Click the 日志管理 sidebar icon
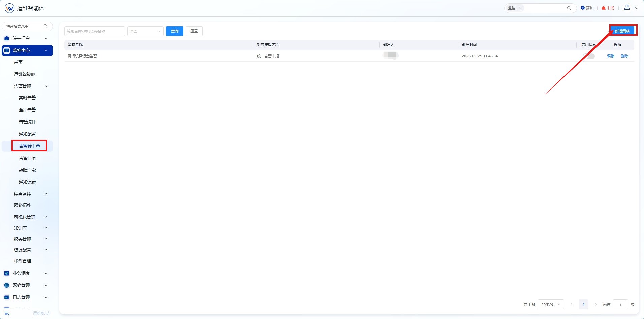Image resolution: width=644 pixels, height=319 pixels. [x=7, y=297]
